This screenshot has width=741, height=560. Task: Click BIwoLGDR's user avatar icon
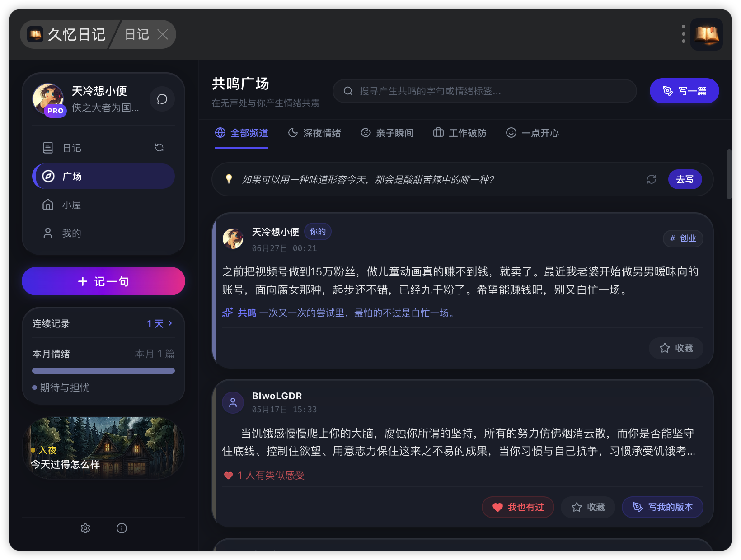[233, 402]
